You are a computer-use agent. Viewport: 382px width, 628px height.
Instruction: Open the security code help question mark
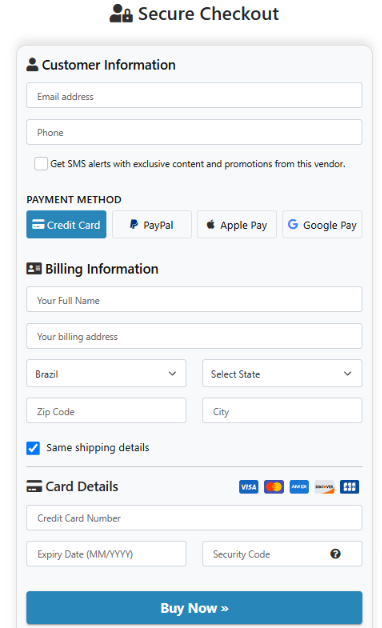click(x=335, y=554)
